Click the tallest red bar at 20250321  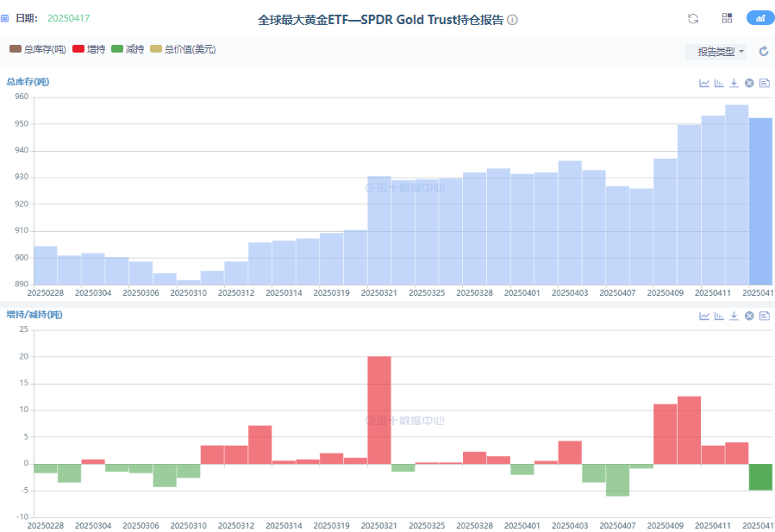pyautogui.click(x=379, y=410)
